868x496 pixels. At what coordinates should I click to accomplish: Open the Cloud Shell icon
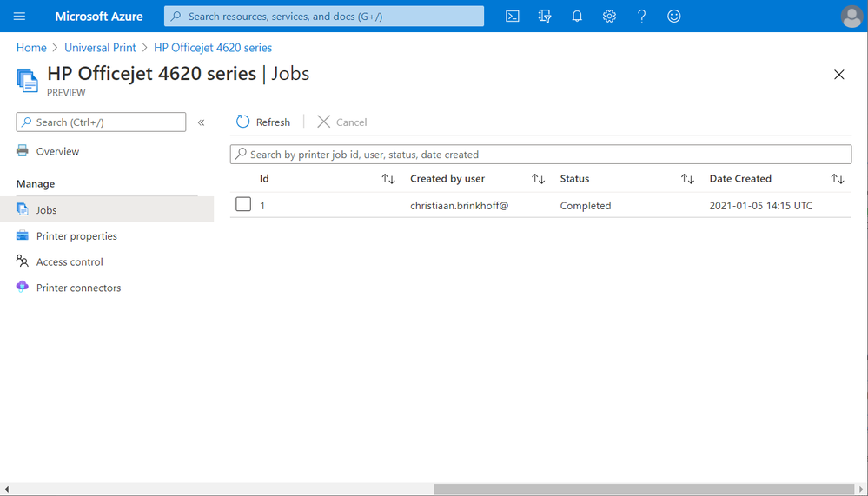pyautogui.click(x=513, y=16)
